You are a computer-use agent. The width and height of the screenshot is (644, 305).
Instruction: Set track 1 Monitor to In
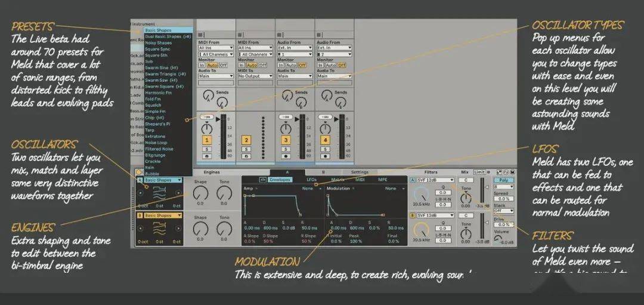[x=202, y=66]
